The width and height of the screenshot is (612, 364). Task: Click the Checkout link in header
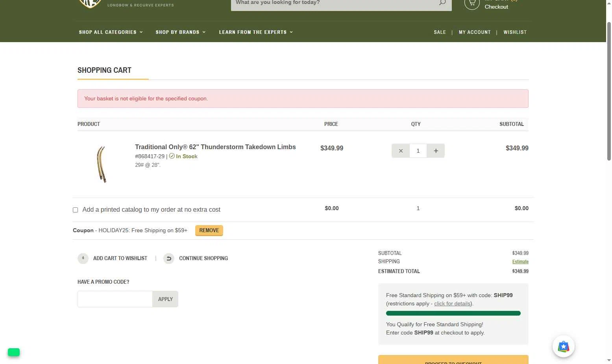pos(496,7)
